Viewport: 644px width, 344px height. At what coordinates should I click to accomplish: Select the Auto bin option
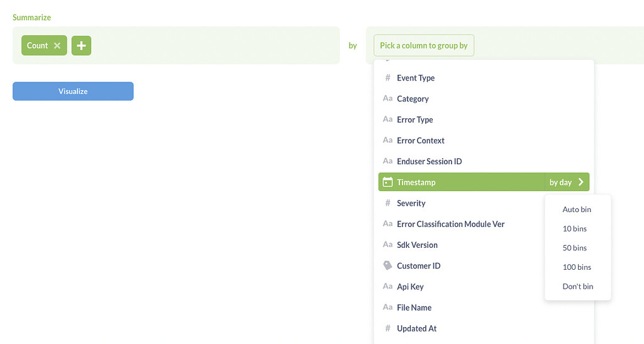[577, 209]
